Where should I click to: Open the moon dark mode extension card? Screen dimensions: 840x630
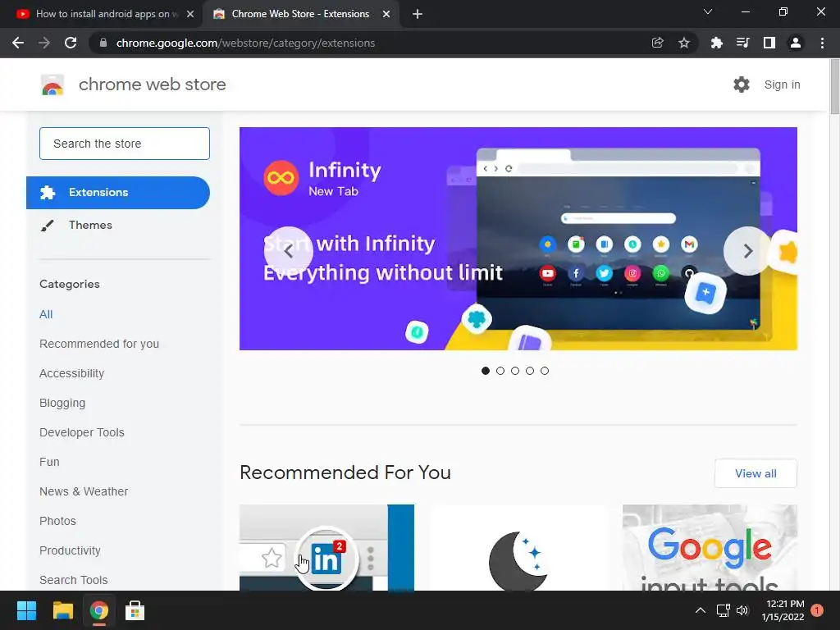click(x=518, y=547)
